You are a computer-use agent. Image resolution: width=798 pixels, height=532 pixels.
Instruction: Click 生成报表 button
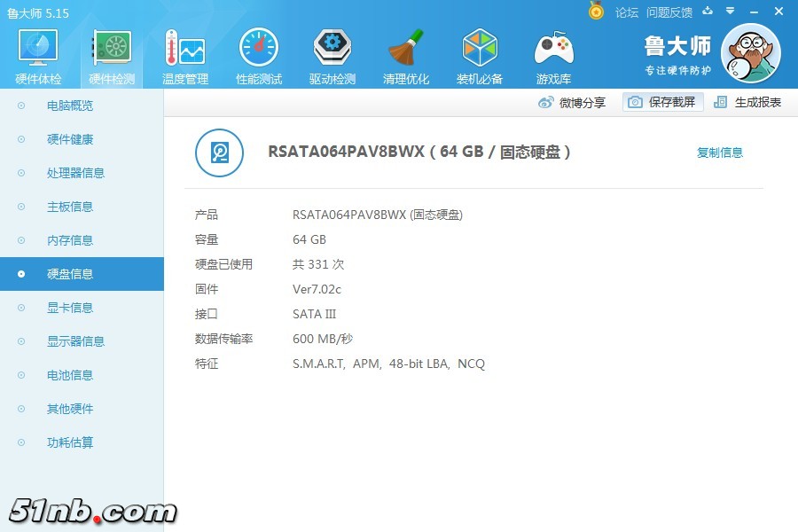748,102
